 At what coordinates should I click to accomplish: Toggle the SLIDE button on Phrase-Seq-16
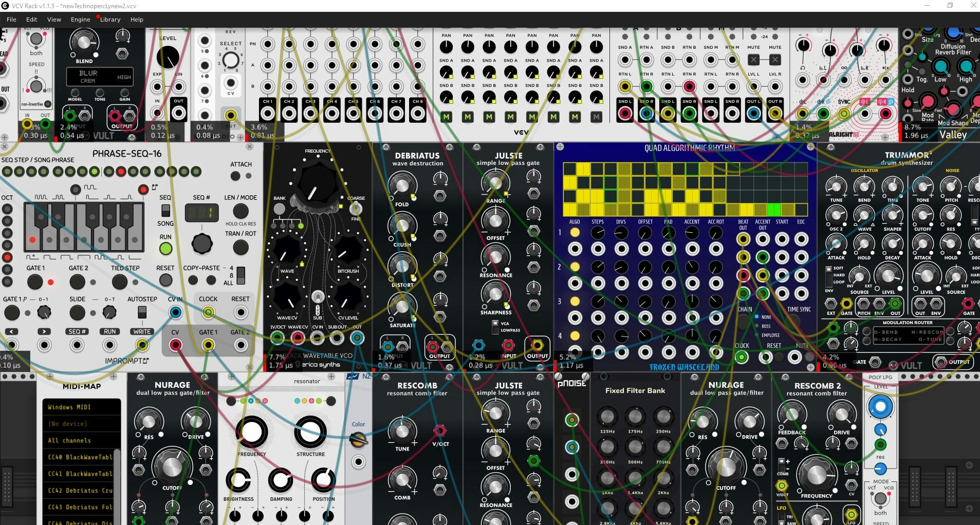(77, 312)
